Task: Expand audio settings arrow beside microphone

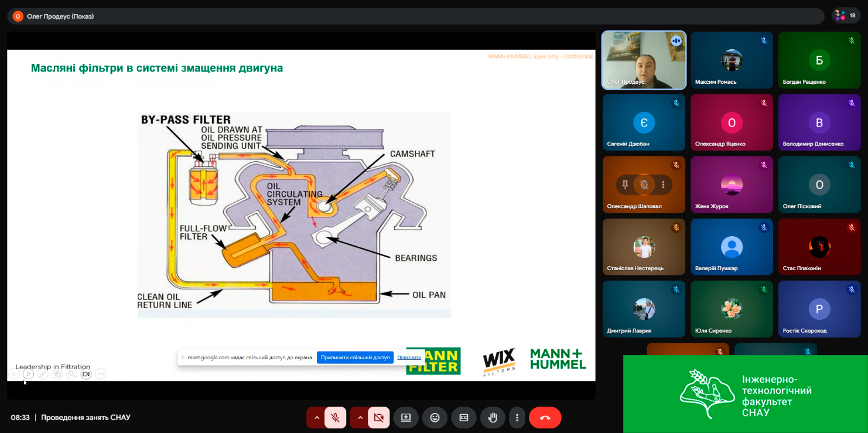Action: (317, 418)
